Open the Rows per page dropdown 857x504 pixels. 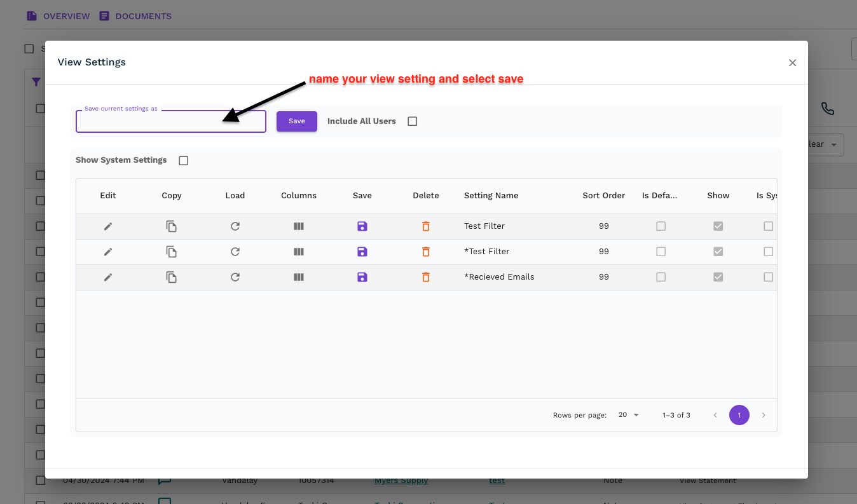[628, 415]
